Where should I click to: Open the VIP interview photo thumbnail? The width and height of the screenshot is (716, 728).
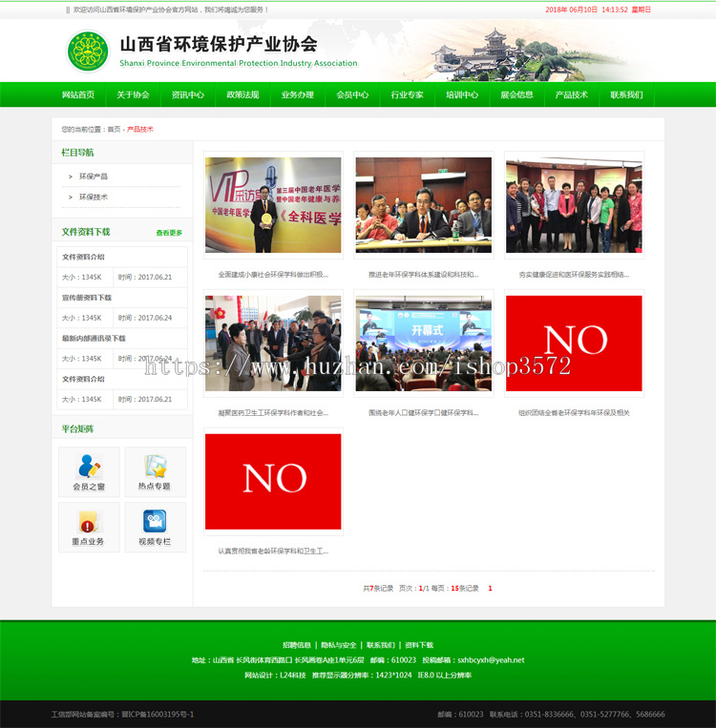point(273,205)
